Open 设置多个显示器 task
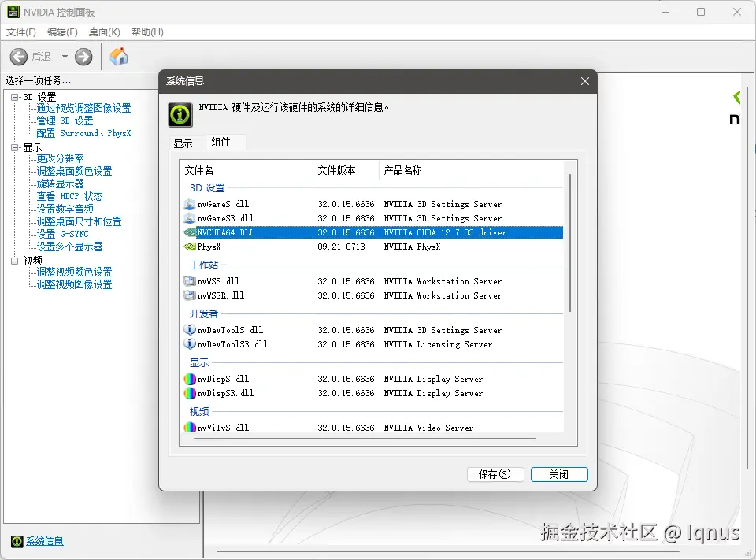 coord(70,247)
